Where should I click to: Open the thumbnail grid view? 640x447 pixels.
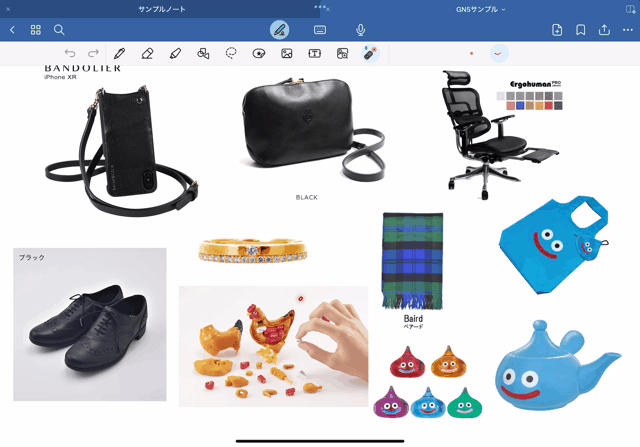(36, 30)
